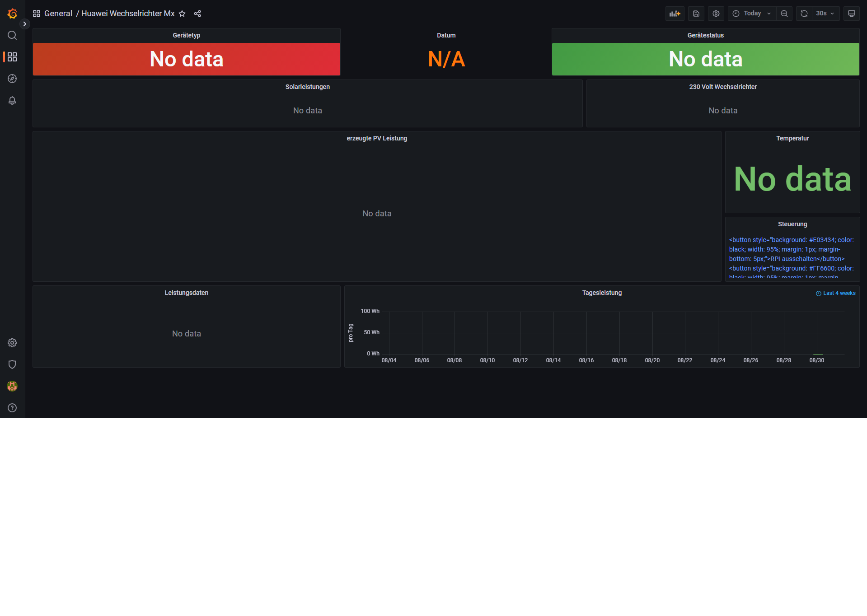Open the Datum panel title menu
867x616 pixels.
coord(446,35)
